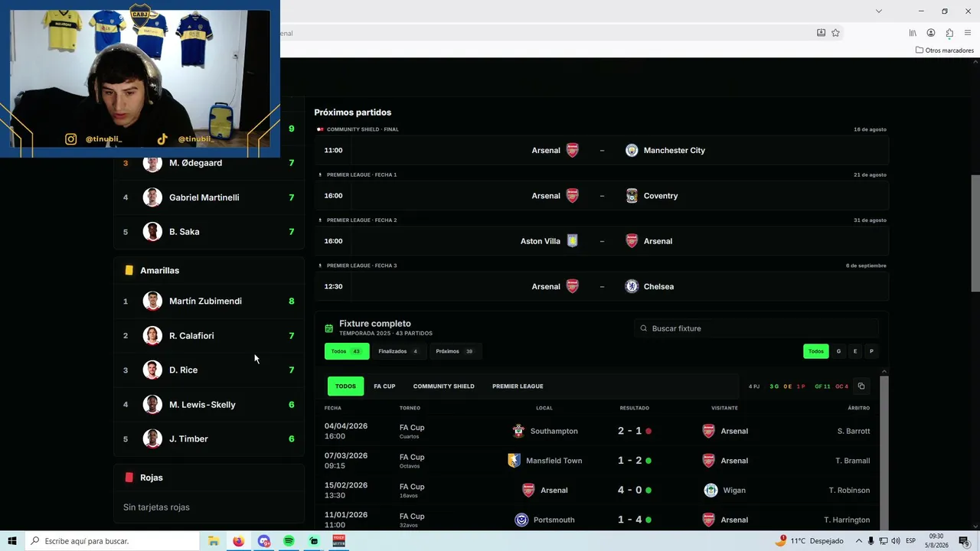Click the Wigan crest
This screenshot has height=551, width=980.
[710, 491]
